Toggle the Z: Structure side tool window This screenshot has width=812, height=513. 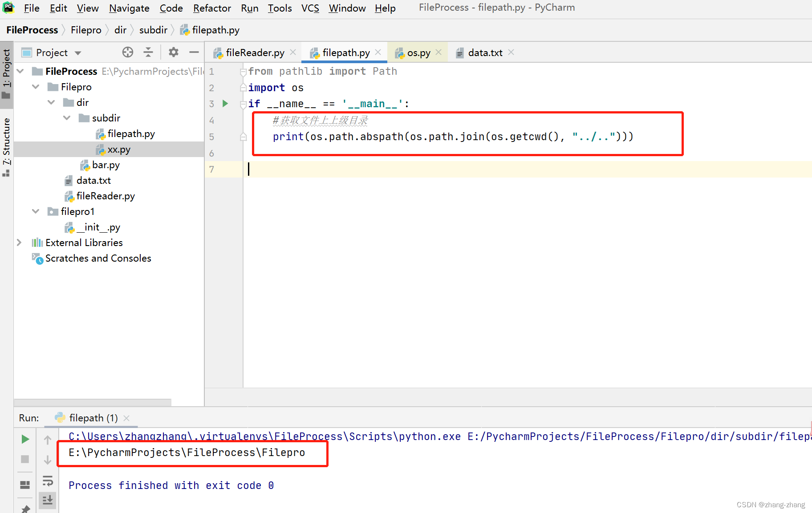click(6, 147)
